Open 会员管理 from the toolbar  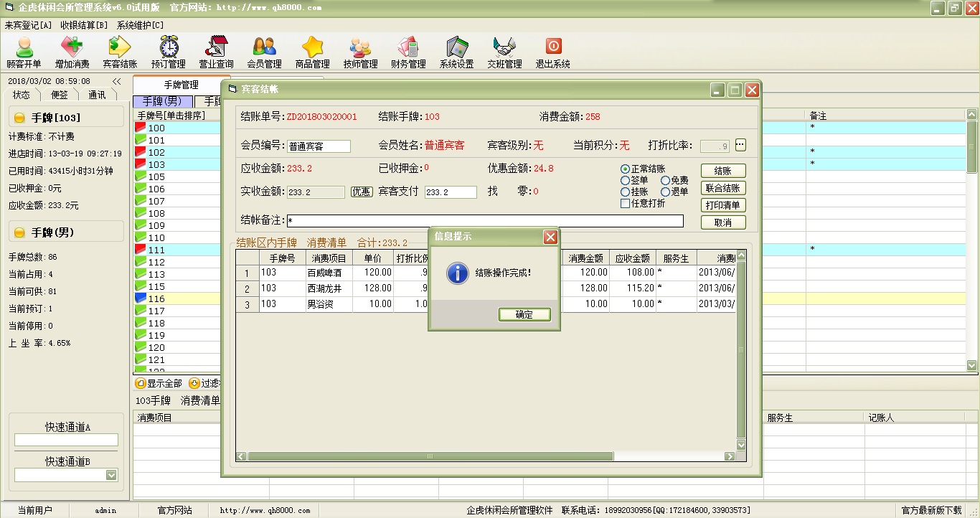click(x=264, y=47)
